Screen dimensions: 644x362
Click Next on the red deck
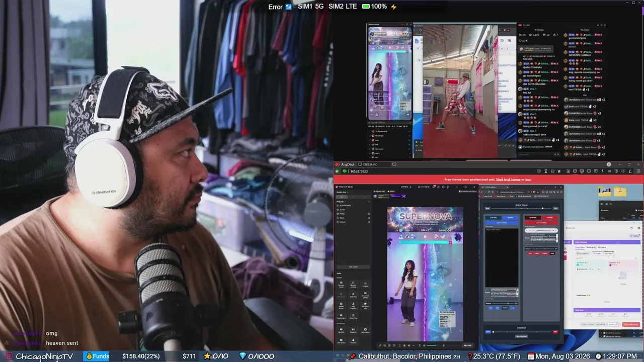537,253
